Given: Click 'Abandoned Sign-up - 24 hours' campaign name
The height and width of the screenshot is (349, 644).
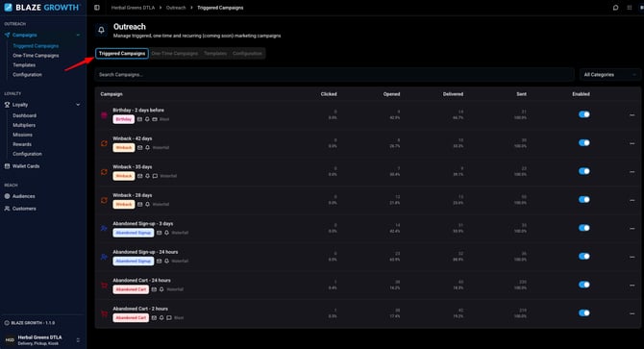Looking at the screenshot, I should click(x=145, y=252).
